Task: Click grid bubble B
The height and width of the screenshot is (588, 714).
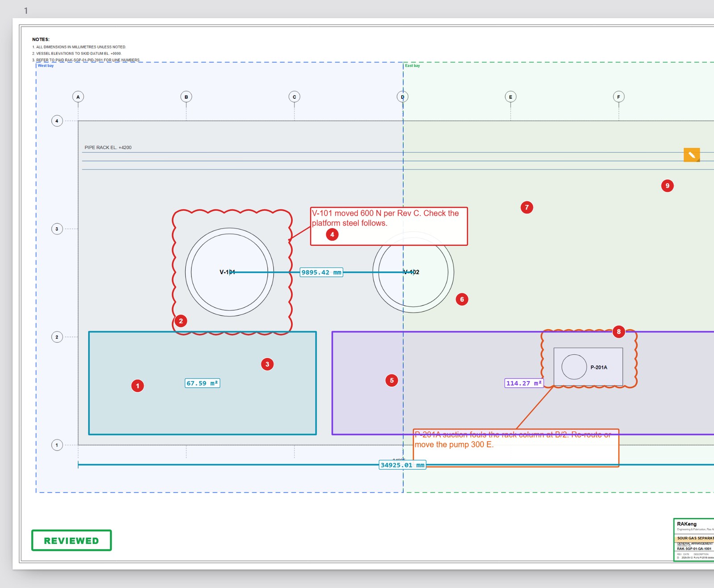Action: pyautogui.click(x=186, y=97)
